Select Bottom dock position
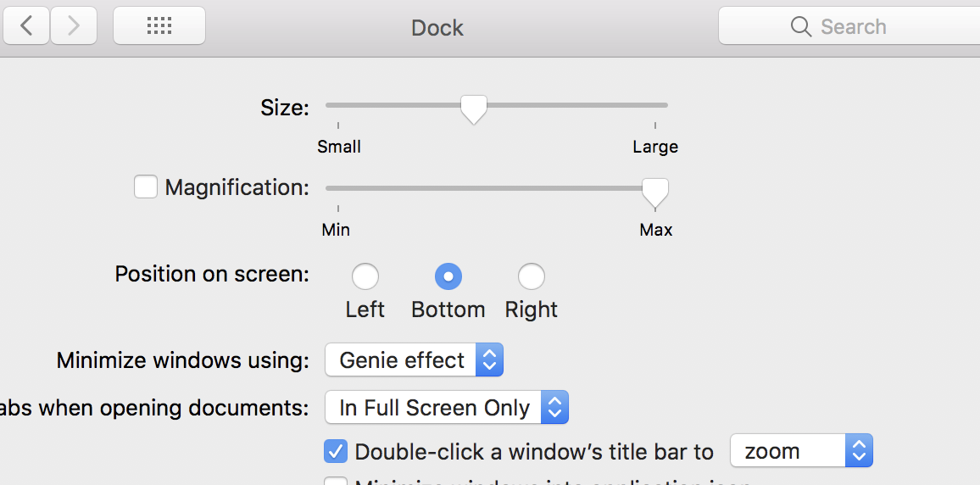 [x=448, y=276]
